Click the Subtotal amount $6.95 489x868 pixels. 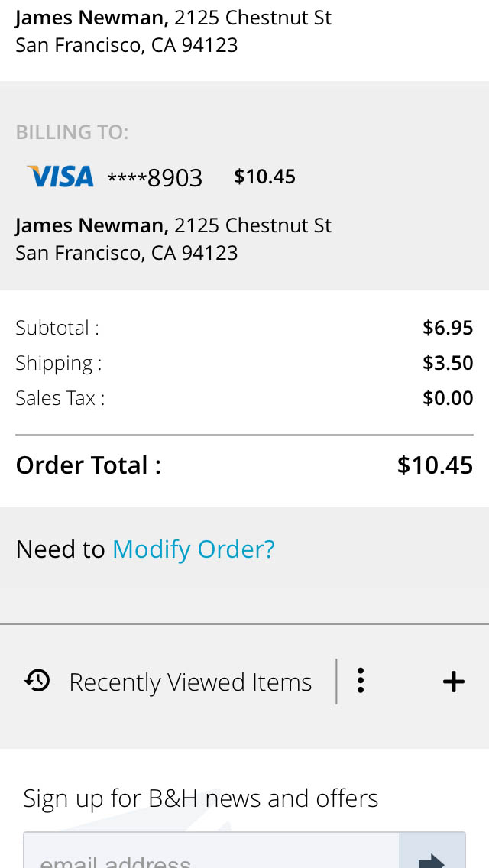[448, 328]
